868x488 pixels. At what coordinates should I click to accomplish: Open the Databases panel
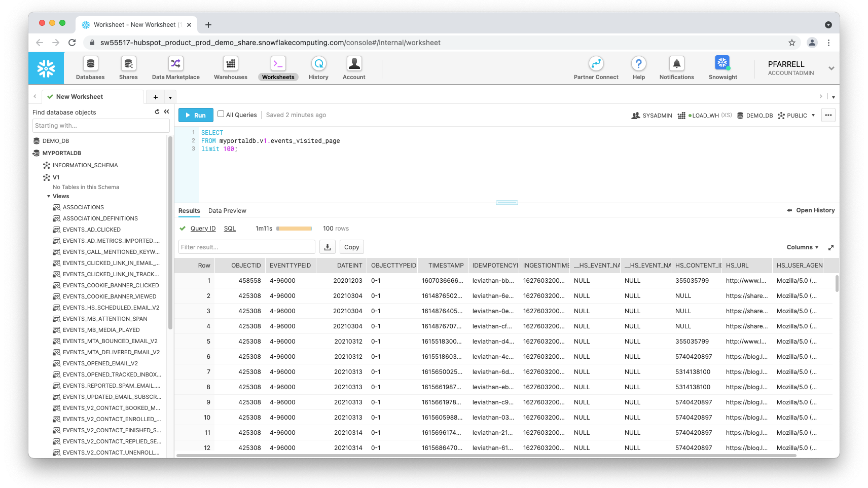(x=90, y=67)
